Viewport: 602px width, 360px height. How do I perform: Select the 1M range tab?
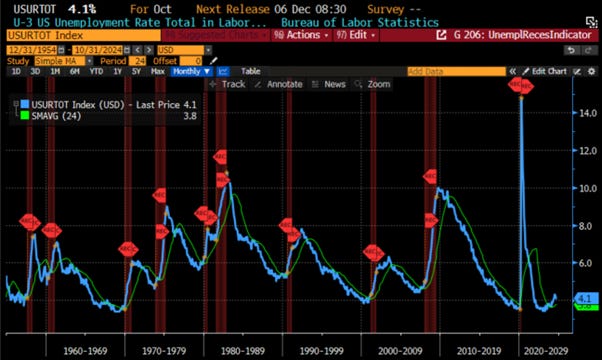coord(55,71)
